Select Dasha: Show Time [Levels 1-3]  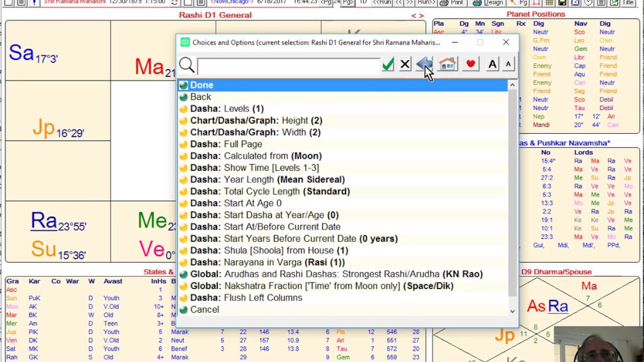[343, 168]
